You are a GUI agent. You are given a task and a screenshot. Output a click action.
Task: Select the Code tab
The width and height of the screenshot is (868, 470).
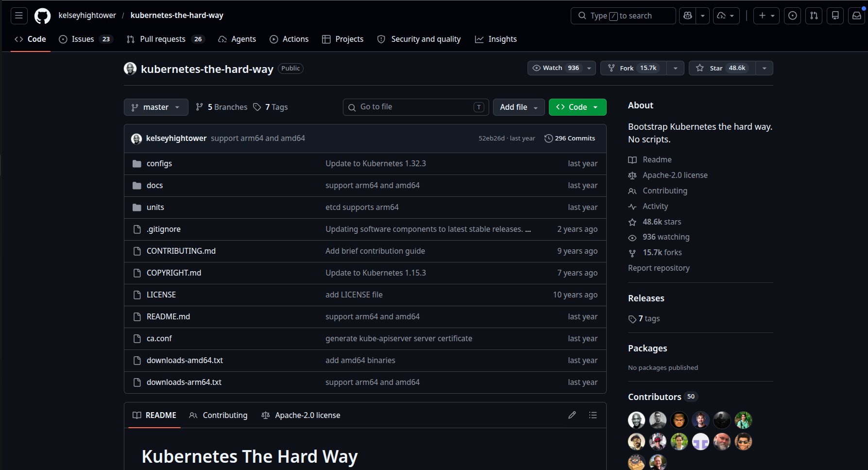coord(30,39)
